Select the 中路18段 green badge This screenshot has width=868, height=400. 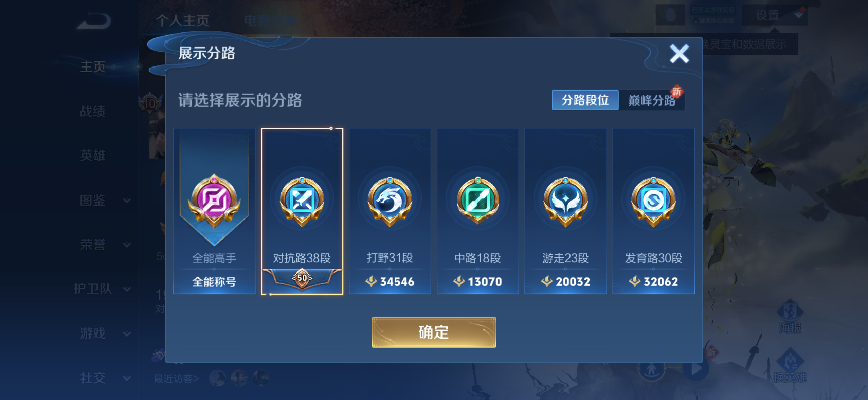tap(478, 202)
